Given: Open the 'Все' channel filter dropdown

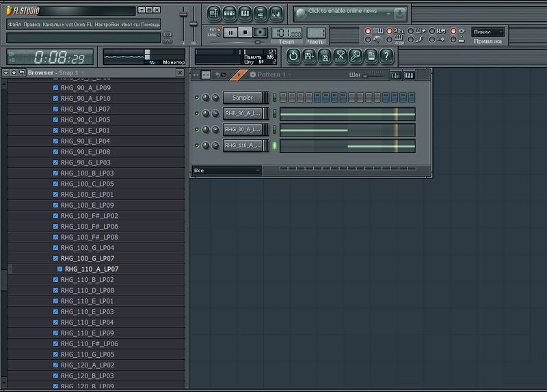Looking at the screenshot, I should pyautogui.click(x=226, y=170).
